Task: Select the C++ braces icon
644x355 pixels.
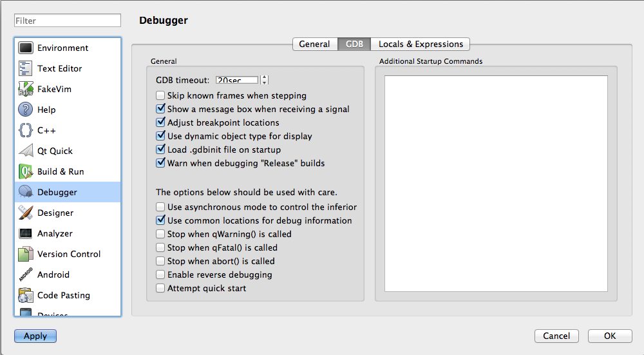Action: pyautogui.click(x=26, y=130)
